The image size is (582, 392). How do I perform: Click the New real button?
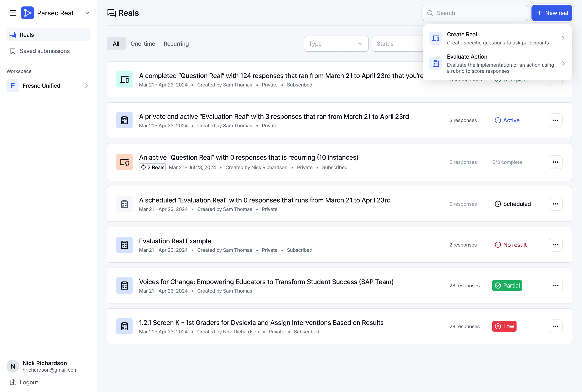pyautogui.click(x=551, y=13)
